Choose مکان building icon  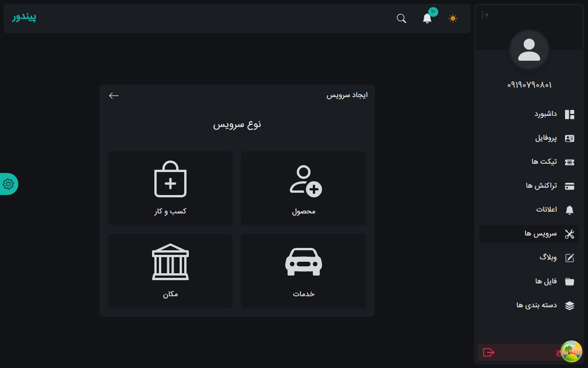coord(170,262)
